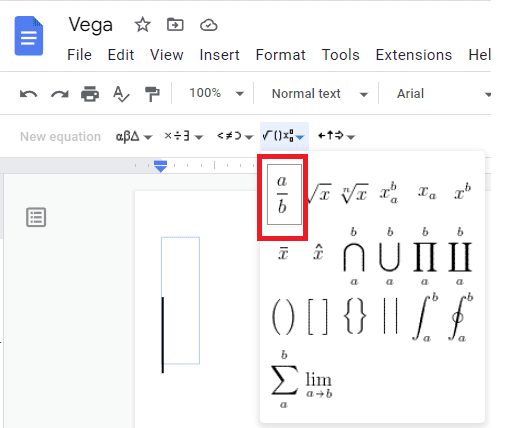Open the Format menu
This screenshot has width=524, height=428.
280,55
